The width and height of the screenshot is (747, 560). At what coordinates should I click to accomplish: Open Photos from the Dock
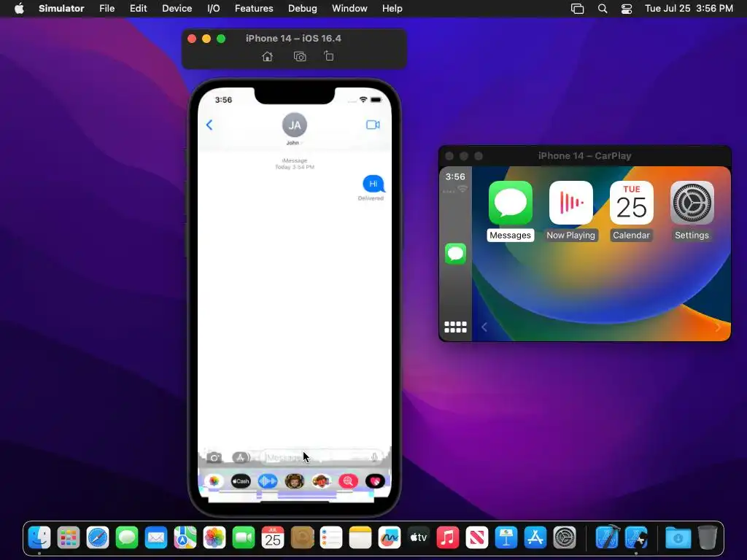[x=214, y=538]
